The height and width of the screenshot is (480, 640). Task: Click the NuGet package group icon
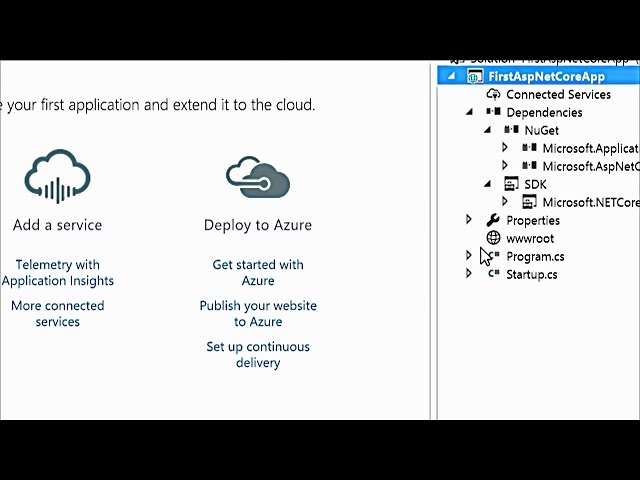point(511,130)
